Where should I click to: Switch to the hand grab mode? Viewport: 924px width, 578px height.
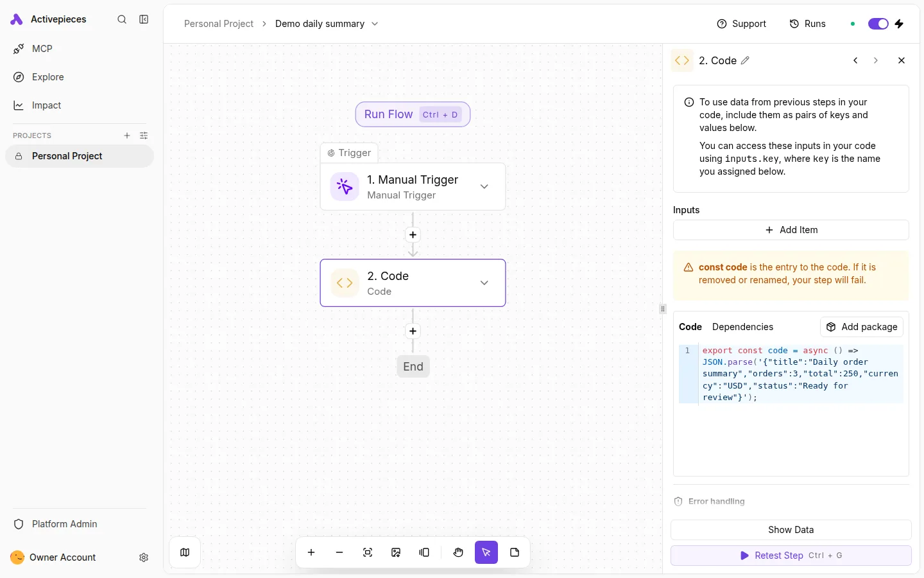[458, 552]
